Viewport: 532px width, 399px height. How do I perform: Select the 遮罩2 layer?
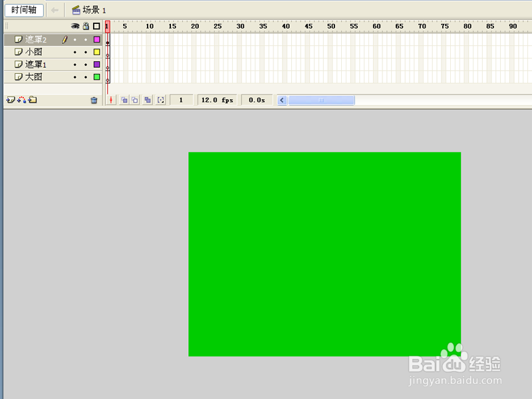(53, 39)
